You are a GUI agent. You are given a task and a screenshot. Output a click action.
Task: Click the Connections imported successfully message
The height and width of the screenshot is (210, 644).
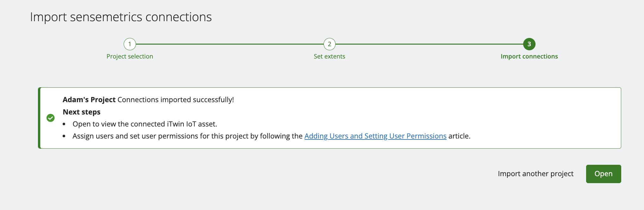(x=176, y=100)
